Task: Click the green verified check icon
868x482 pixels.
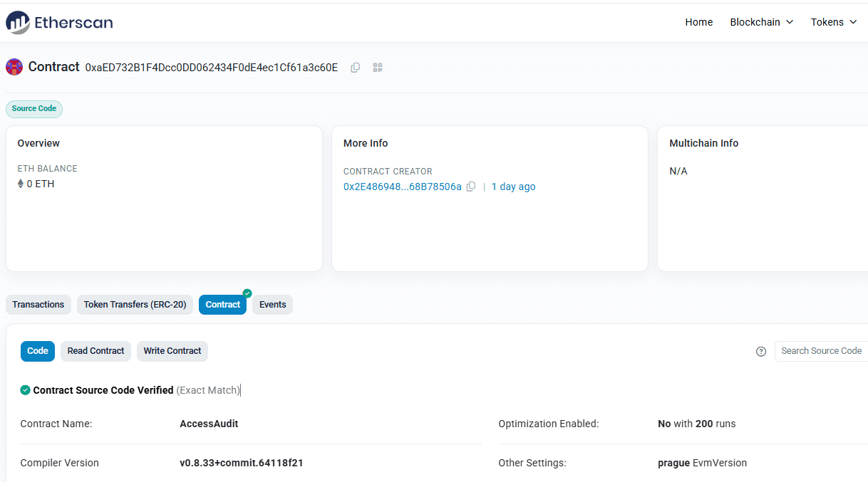Action: point(25,390)
